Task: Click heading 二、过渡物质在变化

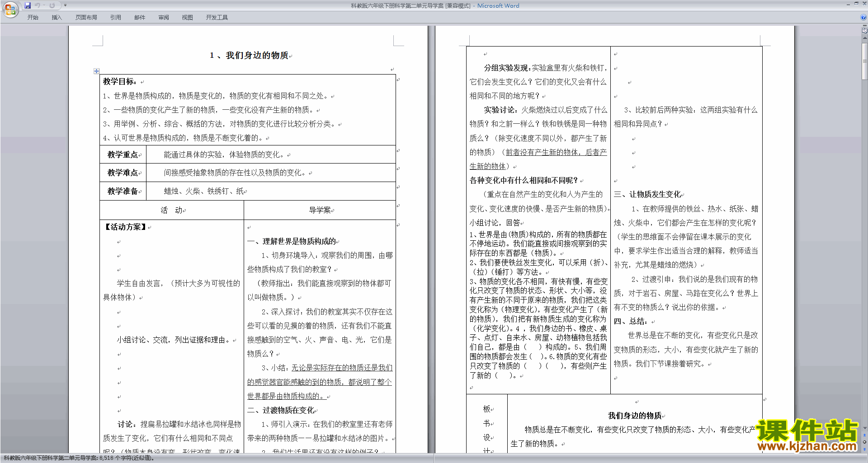Action: click(281, 410)
